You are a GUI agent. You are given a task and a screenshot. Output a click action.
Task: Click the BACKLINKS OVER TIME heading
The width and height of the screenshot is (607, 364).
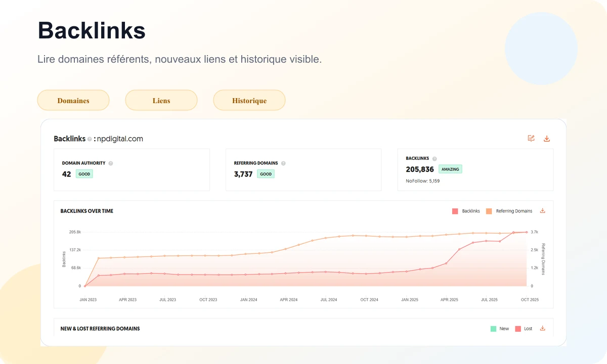coord(87,211)
